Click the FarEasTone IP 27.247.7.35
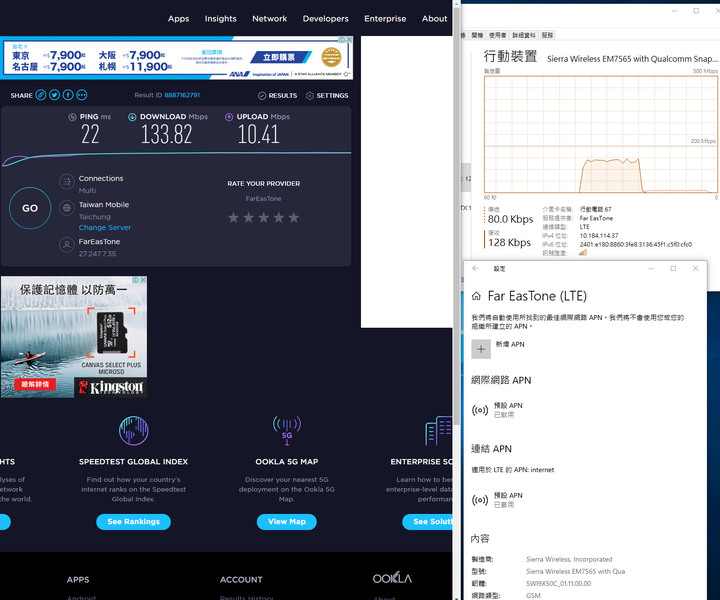Viewport: 720px width, 600px height. click(x=97, y=253)
